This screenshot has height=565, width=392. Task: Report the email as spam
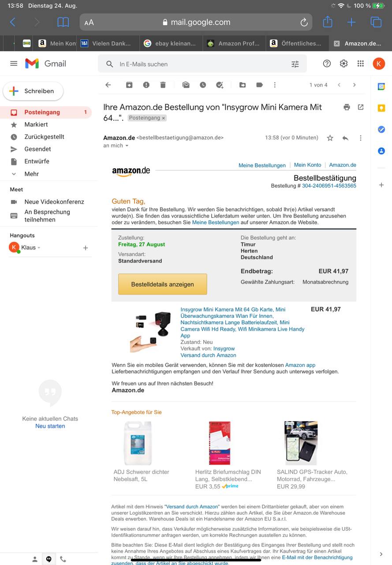[146, 85]
